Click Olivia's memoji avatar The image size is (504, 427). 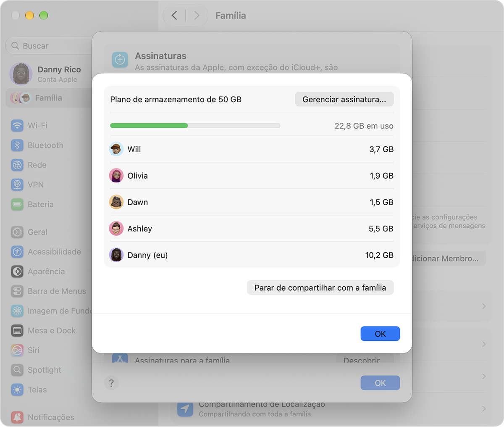[x=116, y=176]
